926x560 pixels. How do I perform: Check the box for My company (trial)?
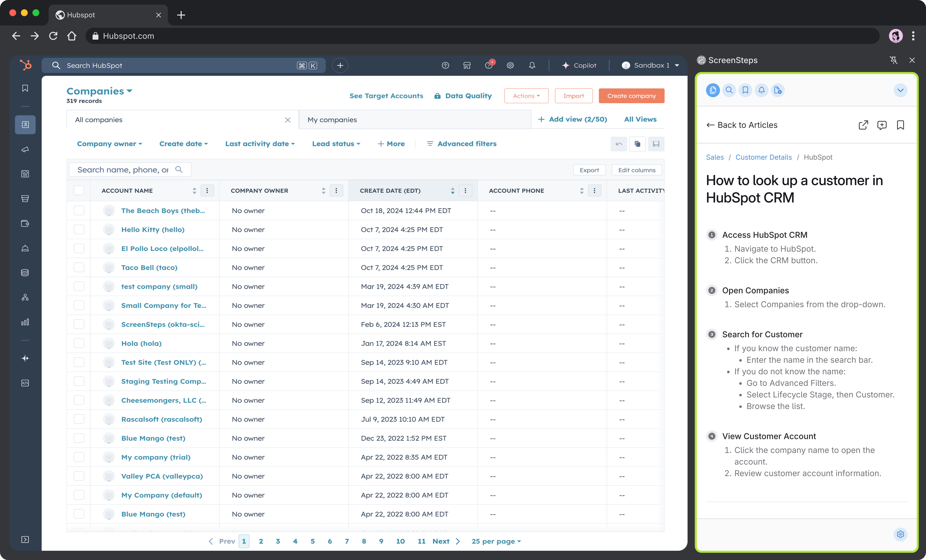coord(79,457)
